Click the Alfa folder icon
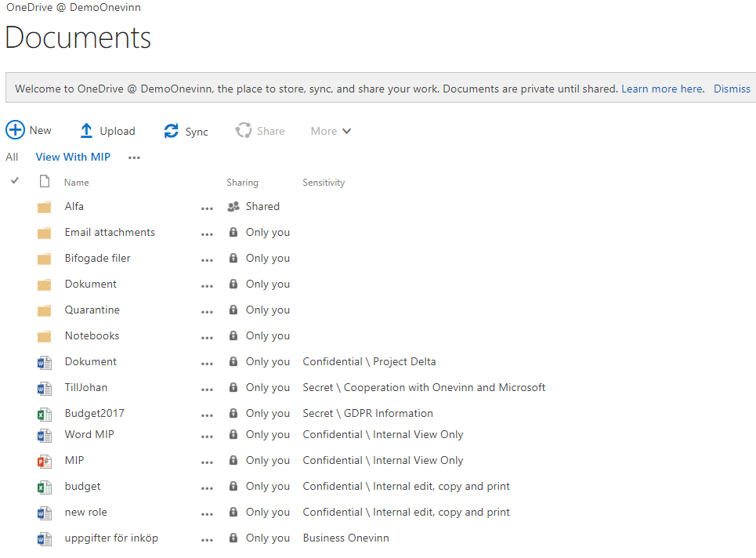 [45, 207]
